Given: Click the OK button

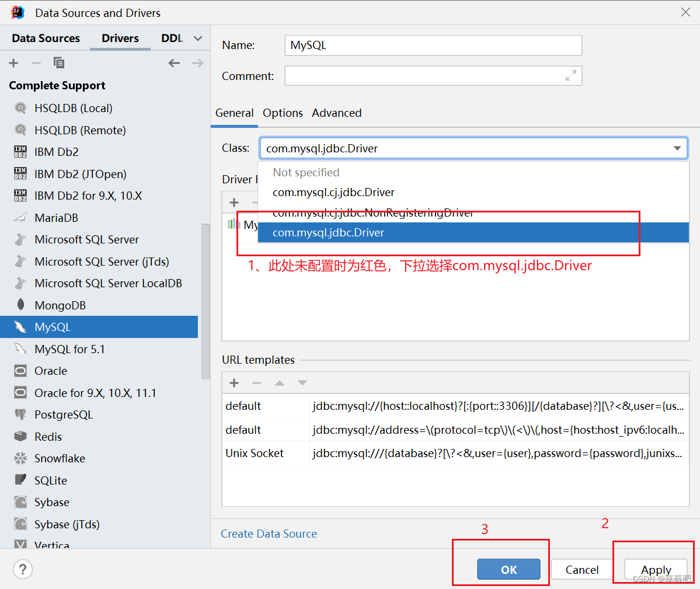Looking at the screenshot, I should tap(509, 569).
